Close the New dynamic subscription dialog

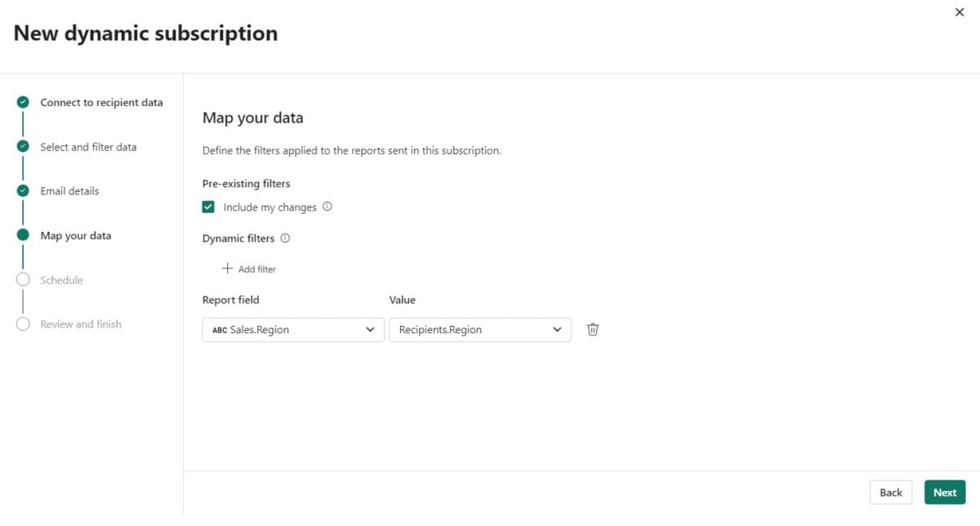[960, 12]
